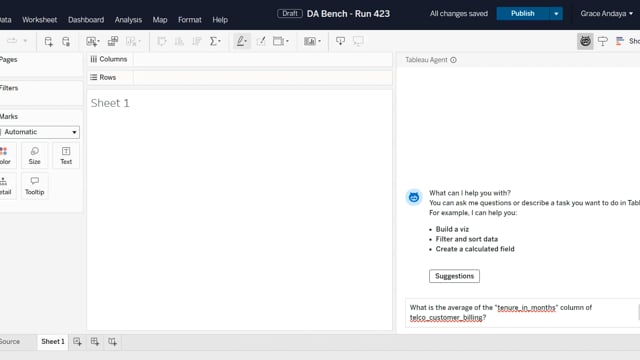The width and height of the screenshot is (640, 360).
Task: Click the Draft badge
Action: [290, 13]
